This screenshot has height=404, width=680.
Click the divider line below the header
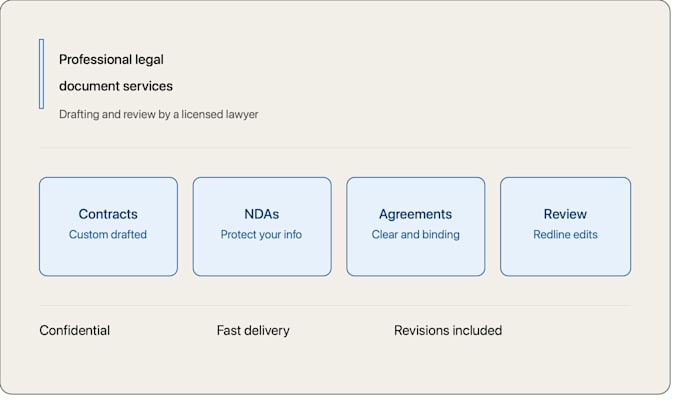point(335,148)
